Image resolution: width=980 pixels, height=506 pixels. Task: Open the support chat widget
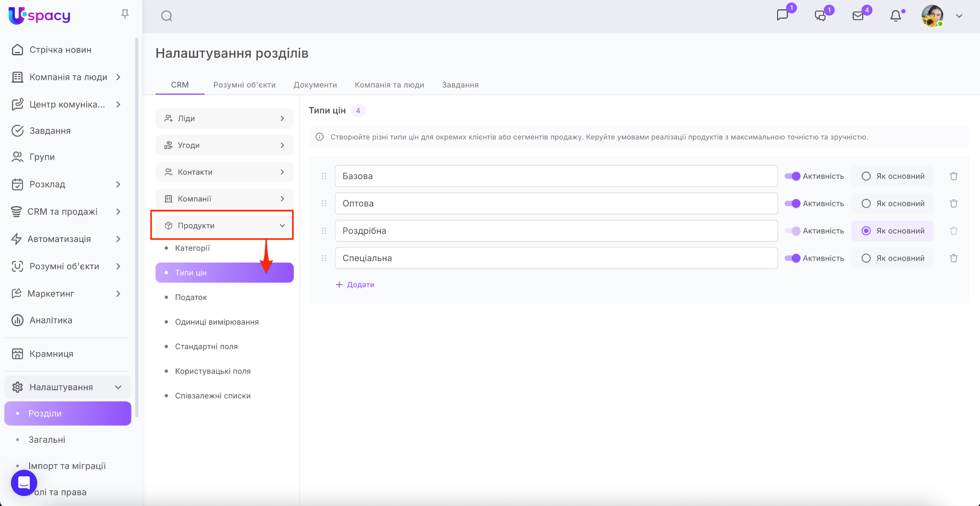[24, 483]
